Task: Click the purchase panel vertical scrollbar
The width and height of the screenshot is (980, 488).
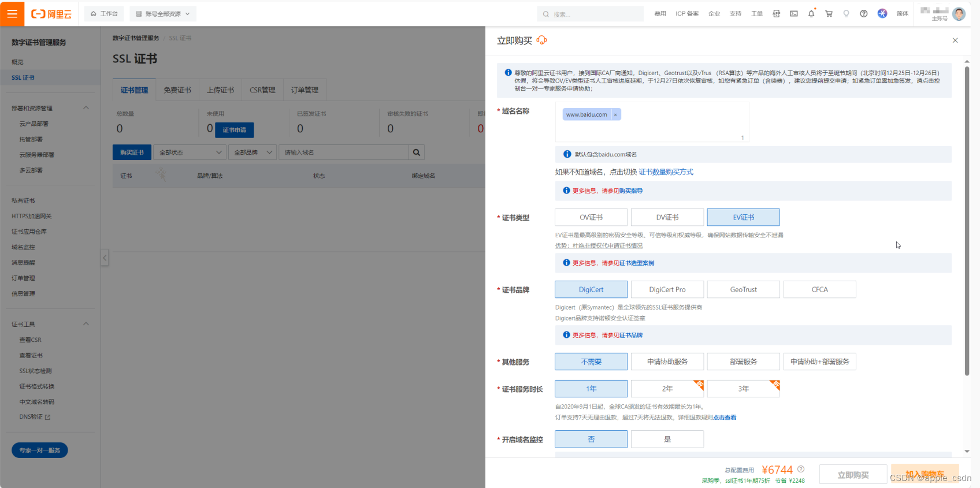Action: 967,221
